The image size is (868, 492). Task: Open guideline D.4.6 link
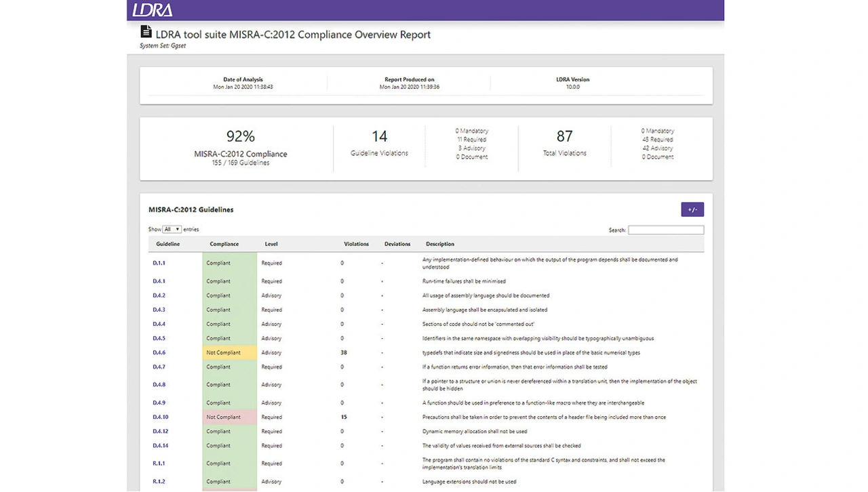tap(159, 352)
